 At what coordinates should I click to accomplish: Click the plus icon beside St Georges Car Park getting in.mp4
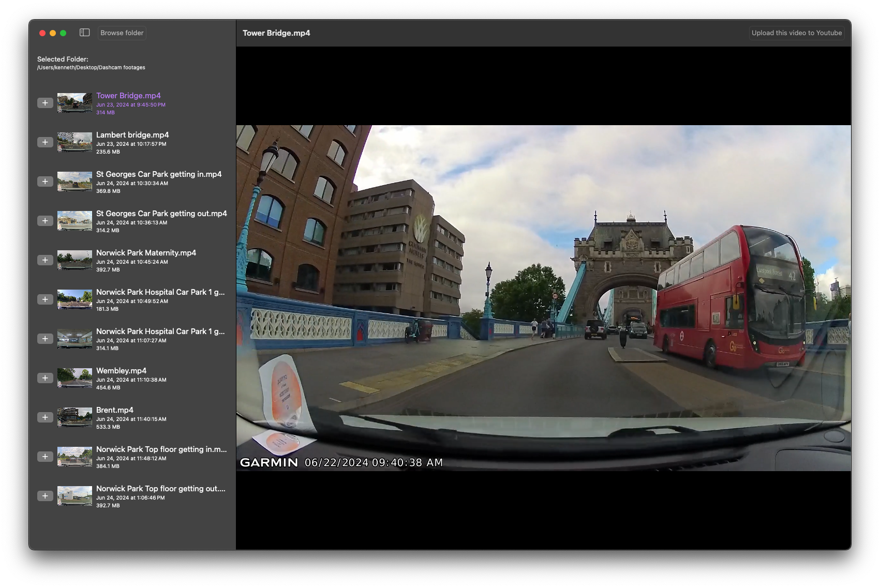46,181
